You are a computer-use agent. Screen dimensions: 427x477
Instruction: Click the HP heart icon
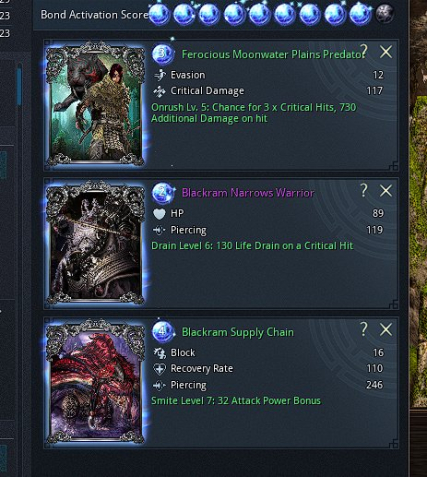click(x=159, y=214)
